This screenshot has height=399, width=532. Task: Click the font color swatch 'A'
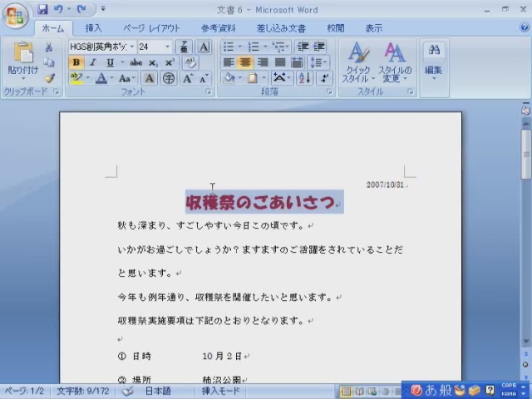coord(101,78)
